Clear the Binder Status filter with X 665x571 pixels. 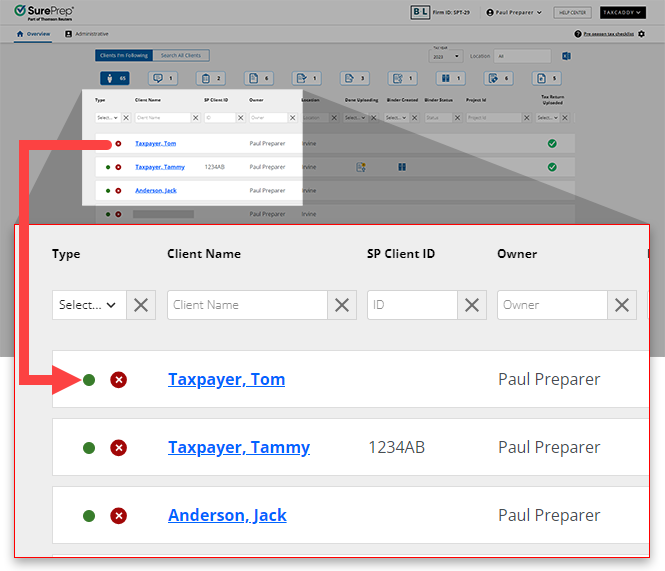click(457, 118)
